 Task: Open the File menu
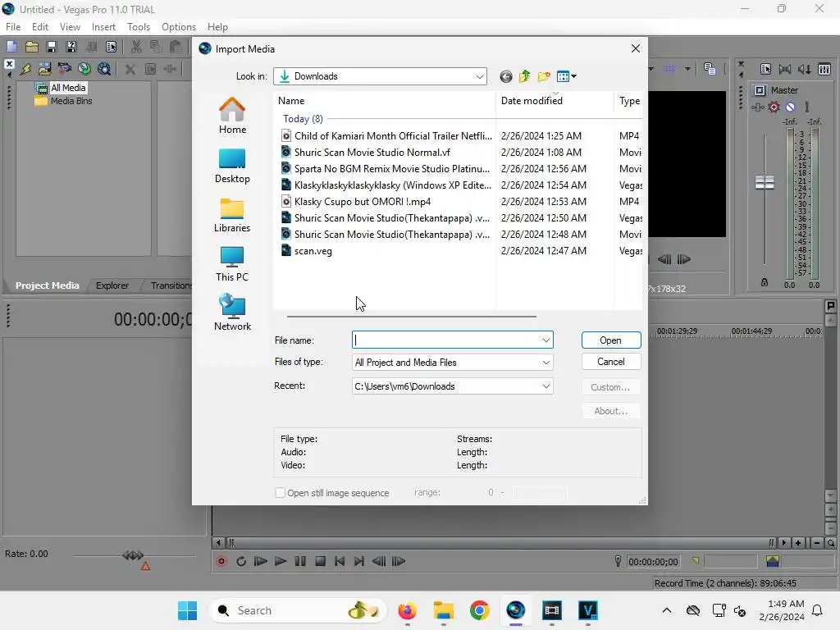(13, 27)
